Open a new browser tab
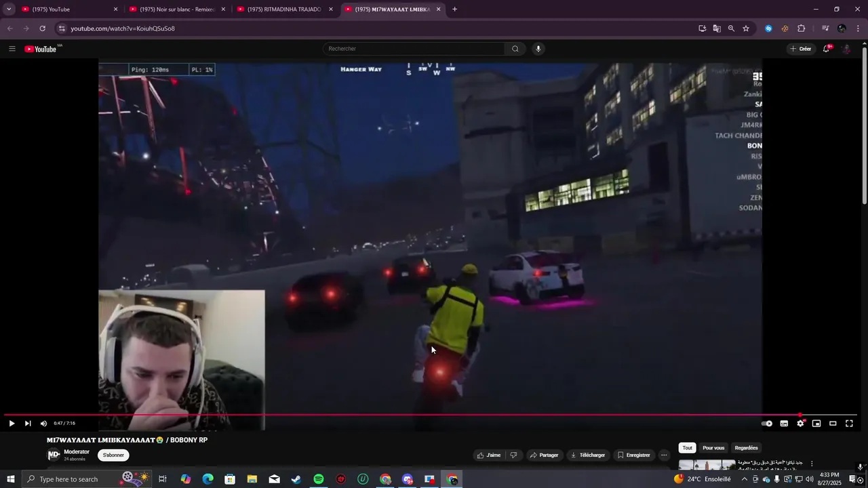Viewport: 868px width, 488px height. pyautogui.click(x=454, y=9)
